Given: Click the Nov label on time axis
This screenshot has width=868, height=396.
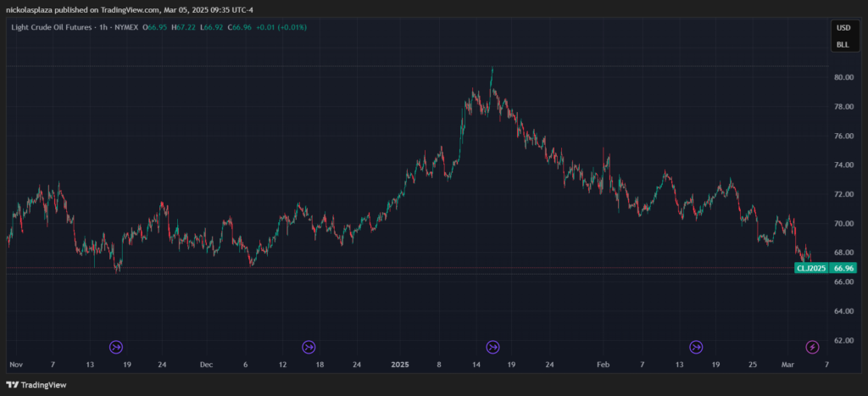Looking at the screenshot, I should coord(15,364).
